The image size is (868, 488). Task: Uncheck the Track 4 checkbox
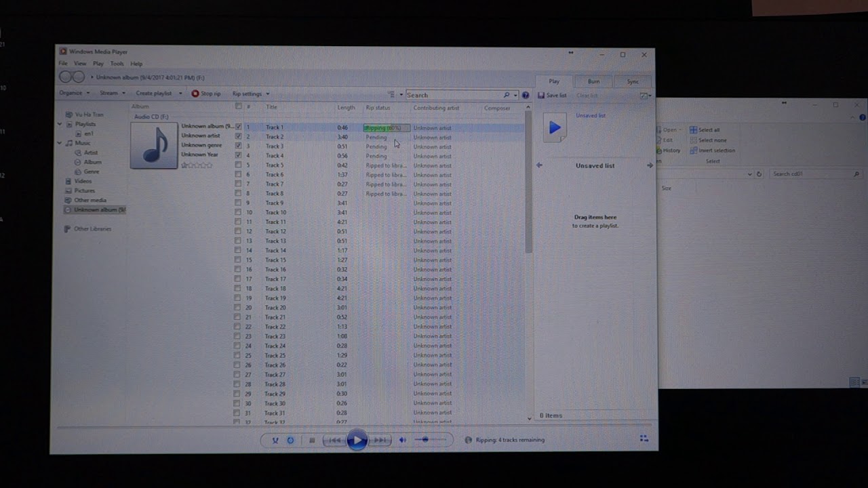pos(238,155)
